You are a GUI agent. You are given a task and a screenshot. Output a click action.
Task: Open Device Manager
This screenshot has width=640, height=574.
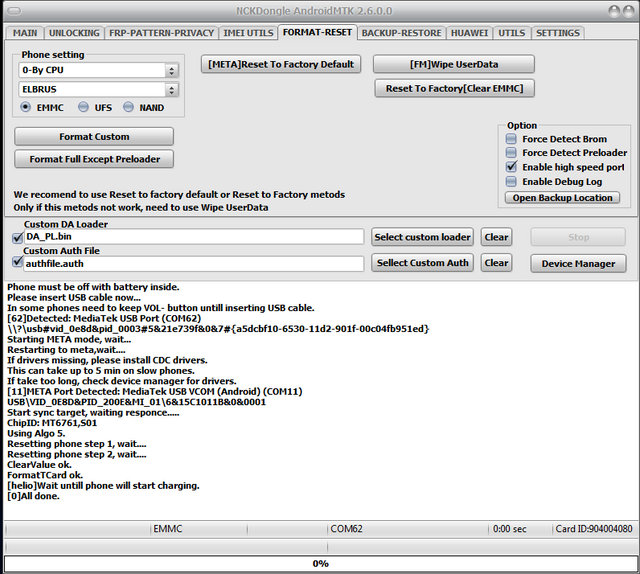coord(578,264)
